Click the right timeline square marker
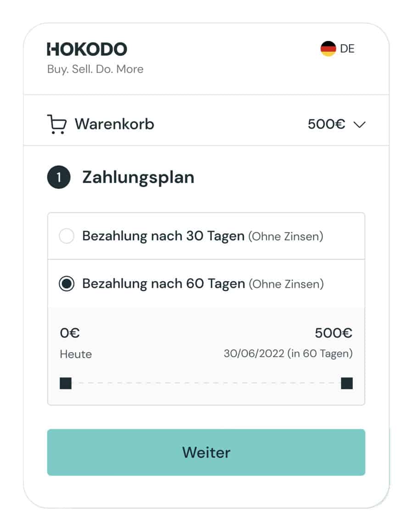 (347, 383)
